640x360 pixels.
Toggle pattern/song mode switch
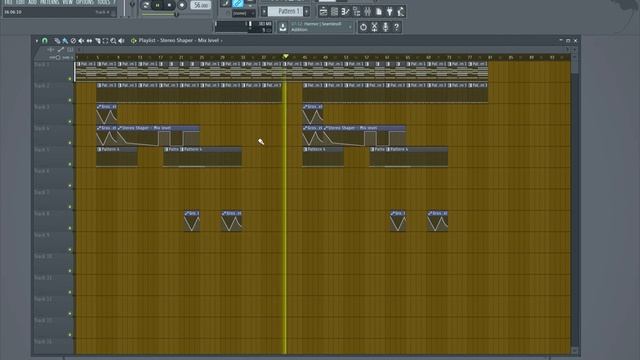click(x=146, y=5)
